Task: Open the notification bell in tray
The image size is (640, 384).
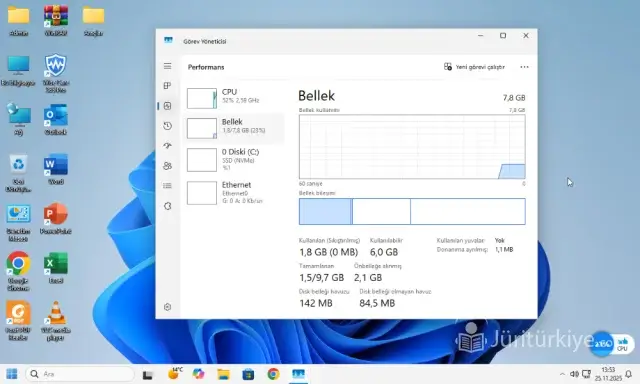Action: click(x=629, y=374)
